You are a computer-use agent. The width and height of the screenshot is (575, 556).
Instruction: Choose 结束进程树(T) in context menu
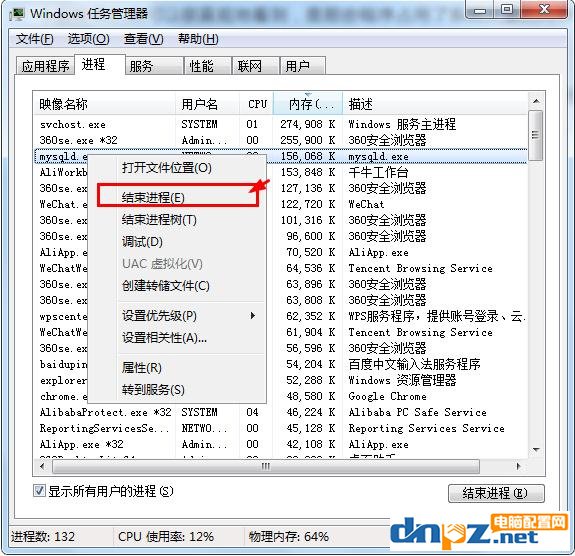[x=177, y=220]
